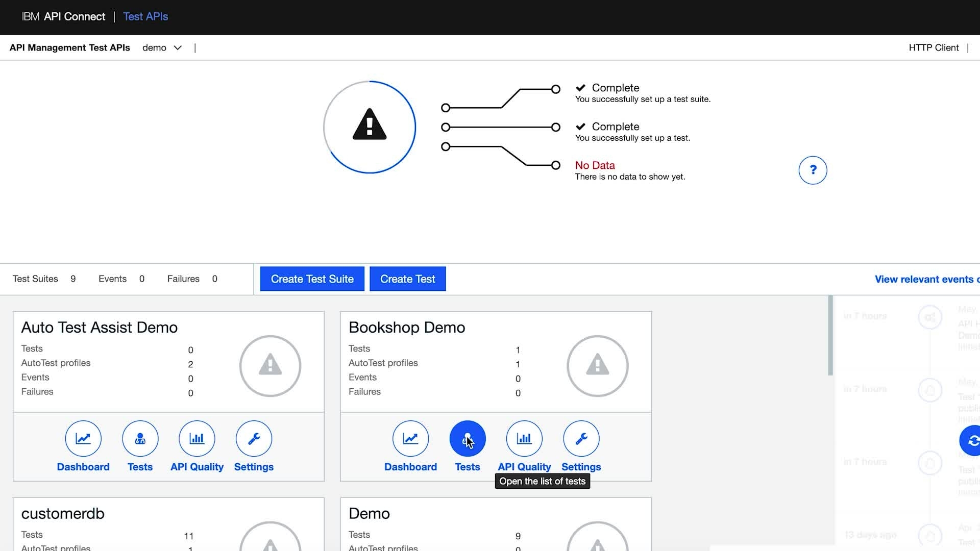Open the HTTP Client menu item
This screenshot has height=551, width=980.
click(934, 48)
